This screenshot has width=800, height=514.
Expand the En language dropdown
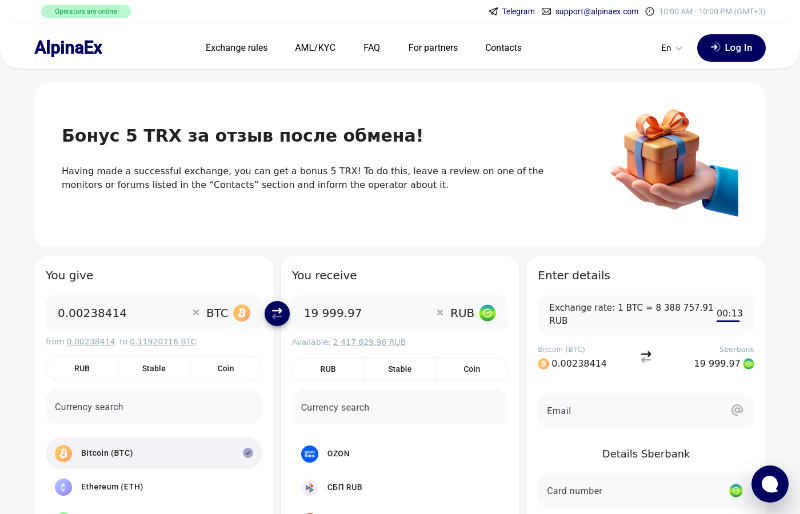coord(671,48)
